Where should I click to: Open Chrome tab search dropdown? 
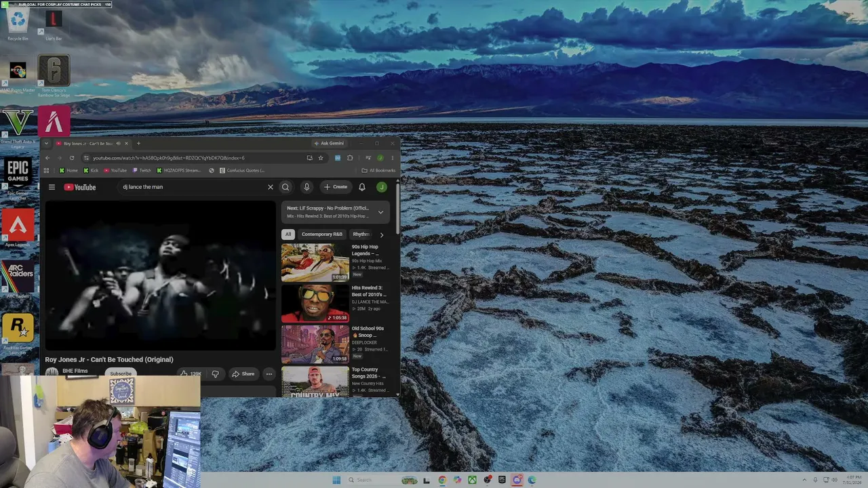(46, 144)
